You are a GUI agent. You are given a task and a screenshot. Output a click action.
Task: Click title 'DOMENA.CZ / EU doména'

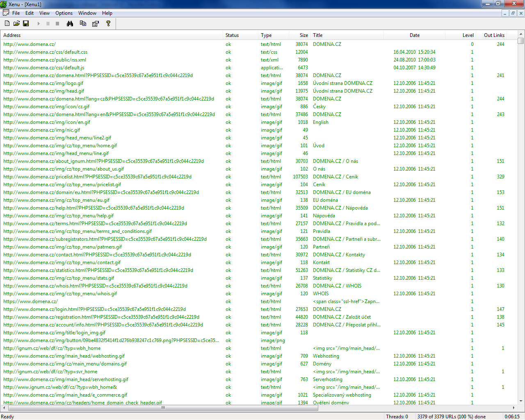pyautogui.click(x=342, y=192)
